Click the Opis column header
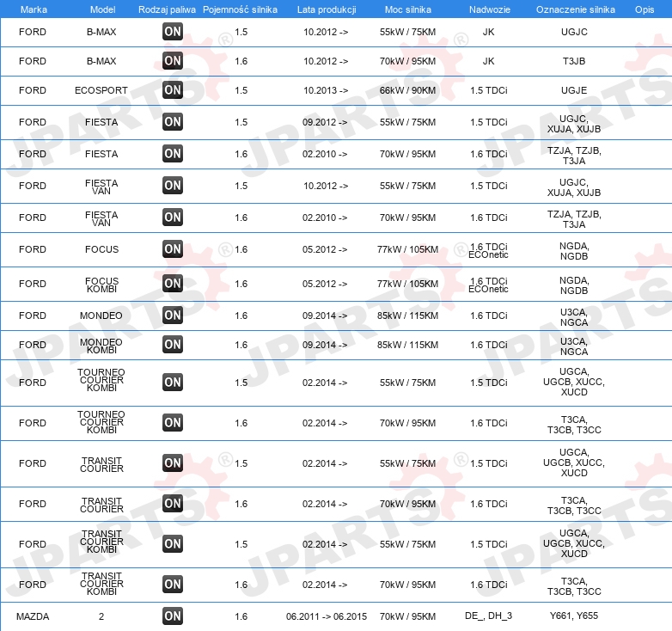Viewport: 672px width, 631px height. coord(645,9)
